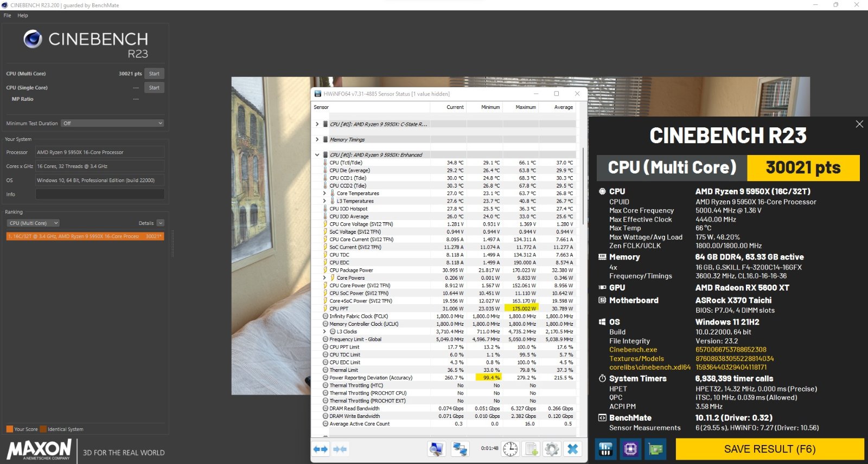Screen dimensions: 868x464
Task: Click the HWiNFO title bar app icon
Action: [318, 94]
